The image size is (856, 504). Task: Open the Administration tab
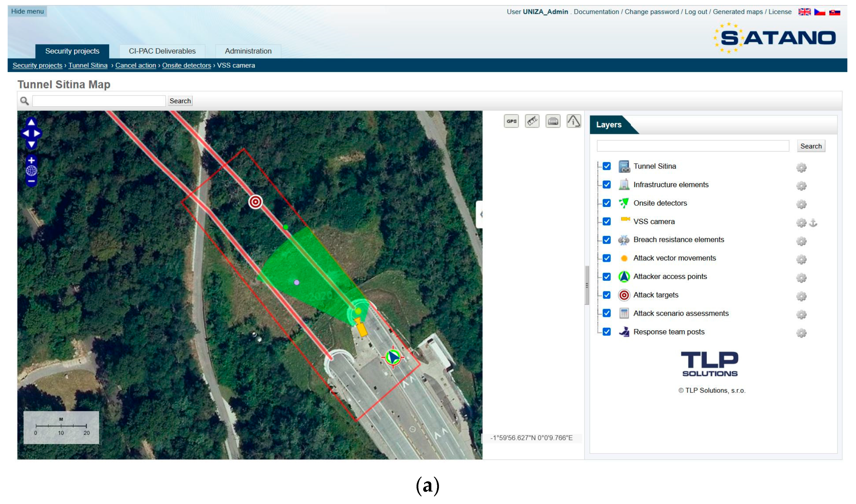click(248, 51)
